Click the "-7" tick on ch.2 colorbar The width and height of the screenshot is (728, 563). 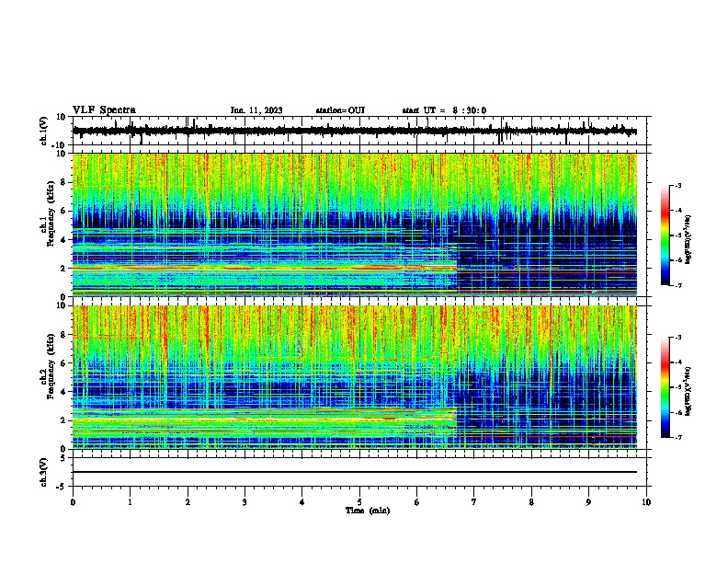(x=678, y=437)
